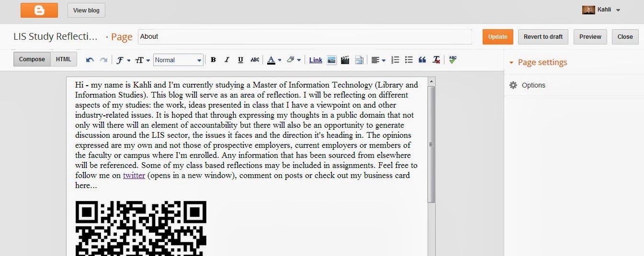Viewport: 644px width, 256px height.
Task: Toggle underline formatting
Action: (240, 60)
